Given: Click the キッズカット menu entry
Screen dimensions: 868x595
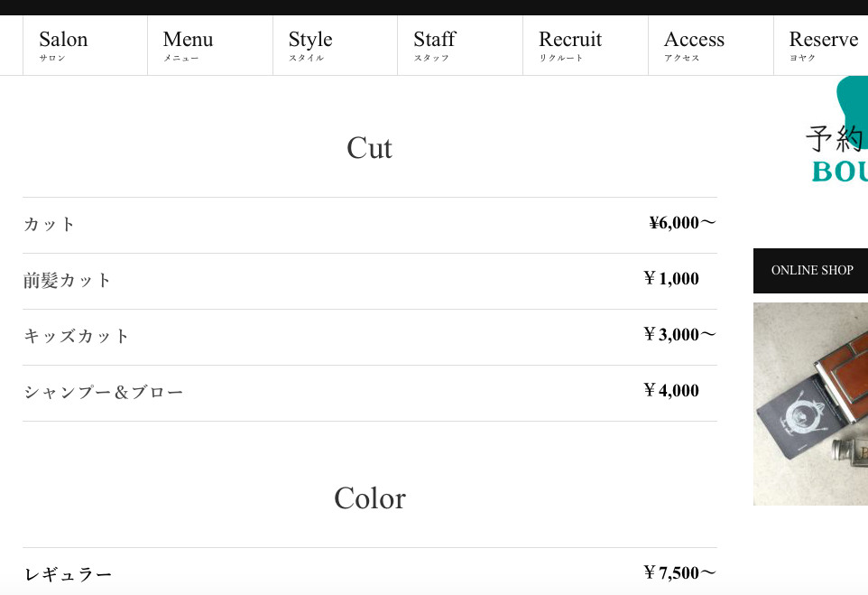Looking at the screenshot, I should click(77, 337).
